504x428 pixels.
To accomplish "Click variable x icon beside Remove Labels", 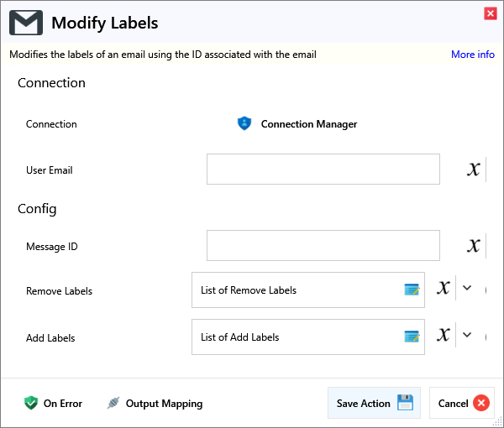I will click(x=444, y=289).
